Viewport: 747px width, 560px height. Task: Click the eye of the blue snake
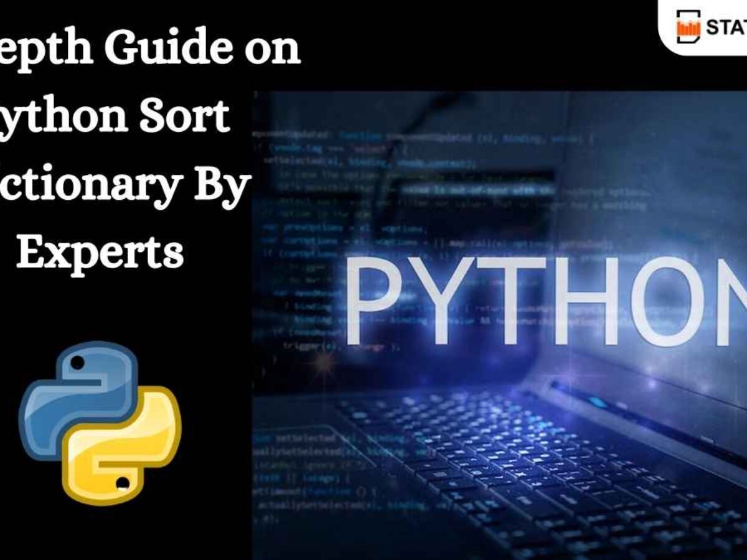coord(78,361)
